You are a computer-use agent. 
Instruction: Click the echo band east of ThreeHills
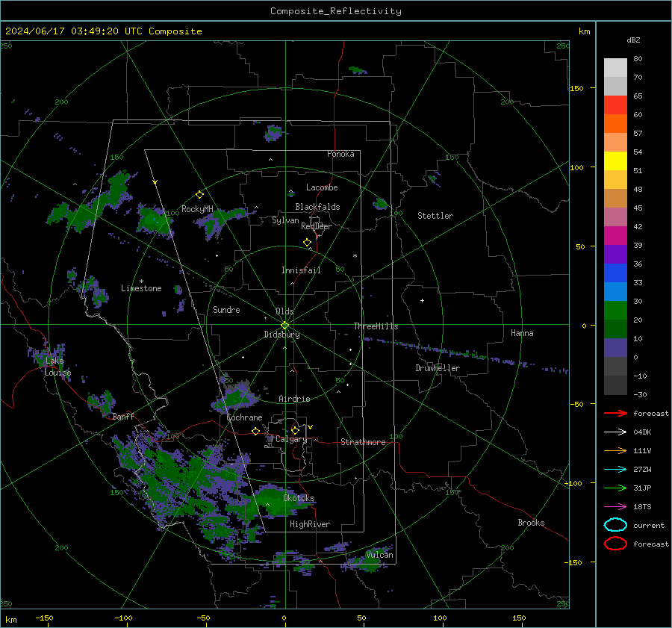click(465, 355)
